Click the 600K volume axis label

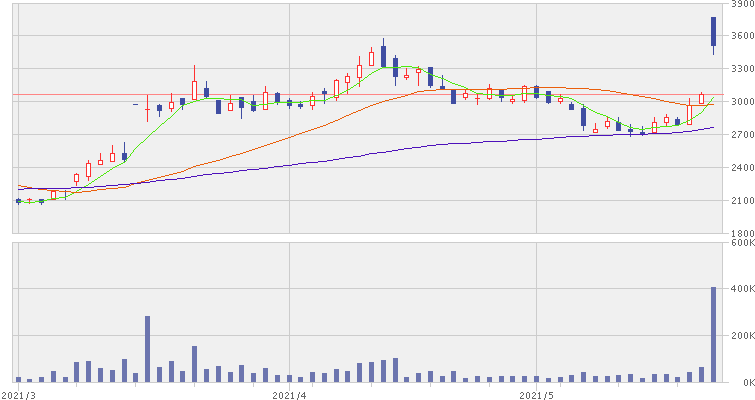click(742, 242)
